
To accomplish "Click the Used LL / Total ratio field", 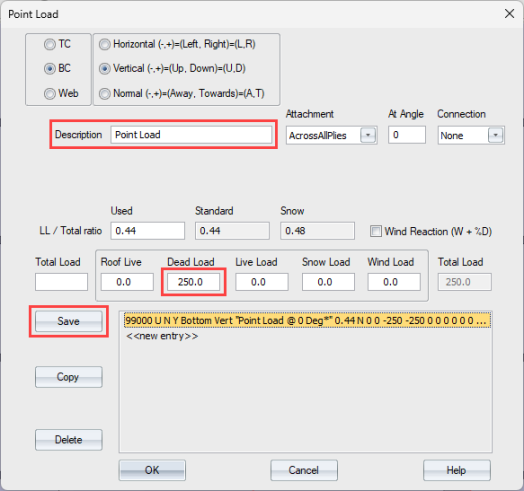I will (147, 231).
